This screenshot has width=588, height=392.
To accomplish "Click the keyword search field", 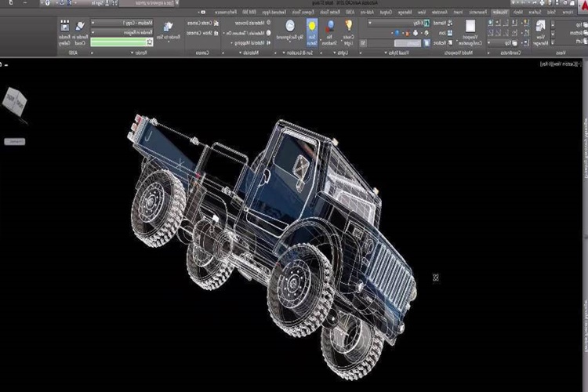I will tap(147, 3).
